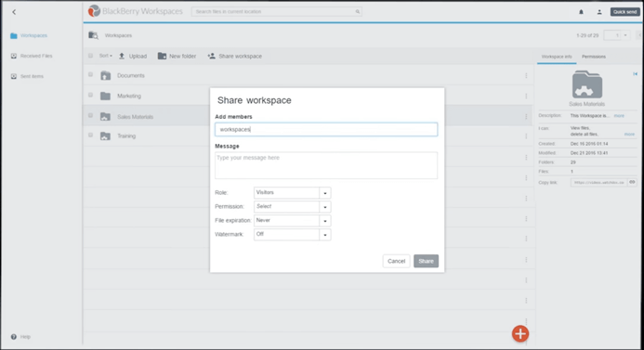Screen dimensions: 644x350
Task: Open the Sort dropdown
Action: tap(106, 56)
